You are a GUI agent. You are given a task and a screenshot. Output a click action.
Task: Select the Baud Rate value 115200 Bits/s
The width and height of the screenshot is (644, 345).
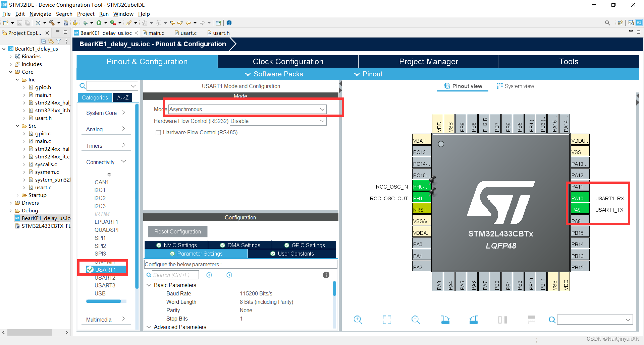256,294
